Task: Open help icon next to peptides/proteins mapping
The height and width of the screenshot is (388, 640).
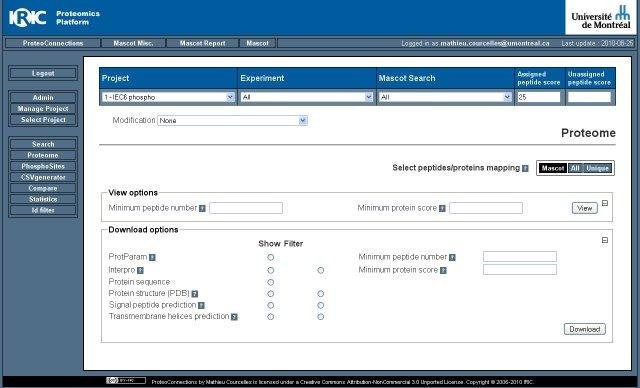Action: (x=525, y=168)
